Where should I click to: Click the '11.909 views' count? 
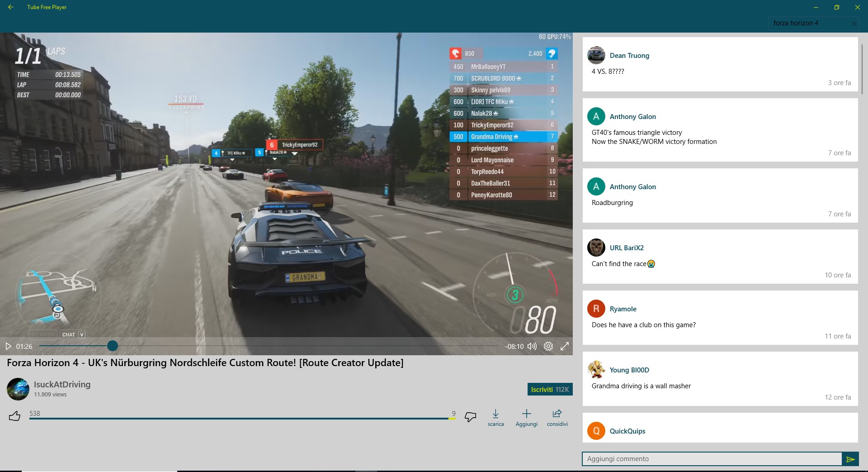[x=50, y=395]
